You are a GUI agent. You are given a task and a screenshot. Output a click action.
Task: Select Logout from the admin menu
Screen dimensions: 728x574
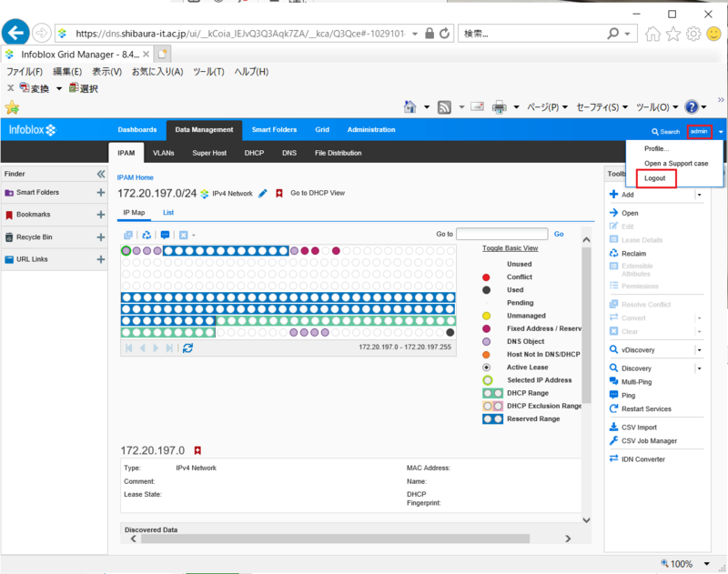coord(654,178)
